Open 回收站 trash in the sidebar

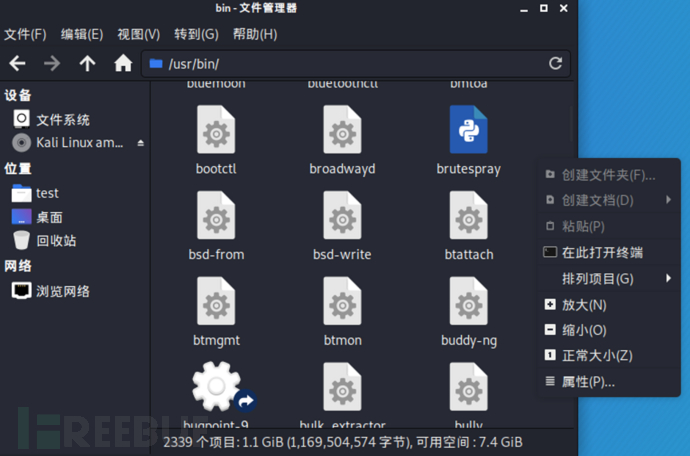44,240
